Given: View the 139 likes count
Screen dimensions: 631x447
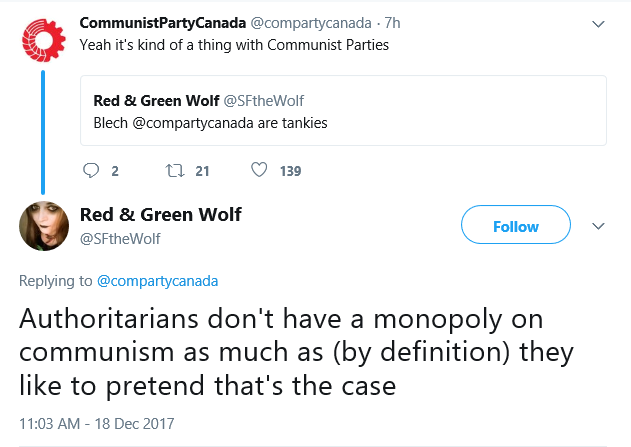Looking at the screenshot, I should [291, 171].
